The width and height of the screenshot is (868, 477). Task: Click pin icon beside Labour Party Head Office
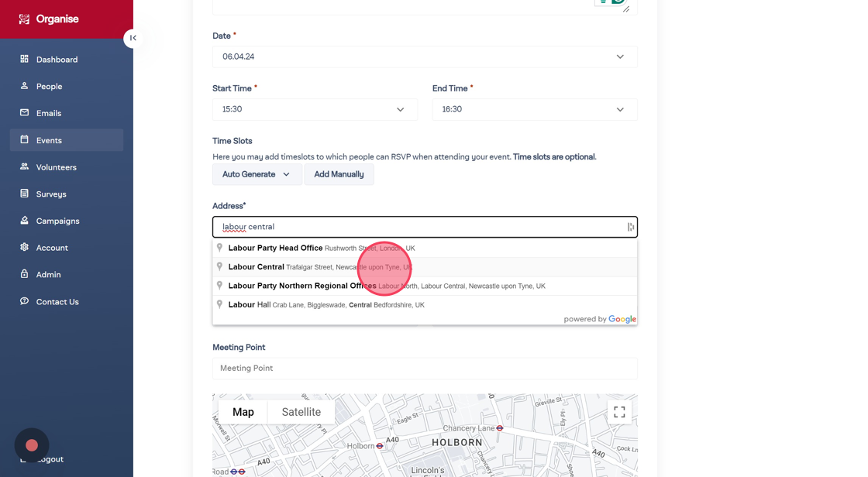click(x=220, y=248)
